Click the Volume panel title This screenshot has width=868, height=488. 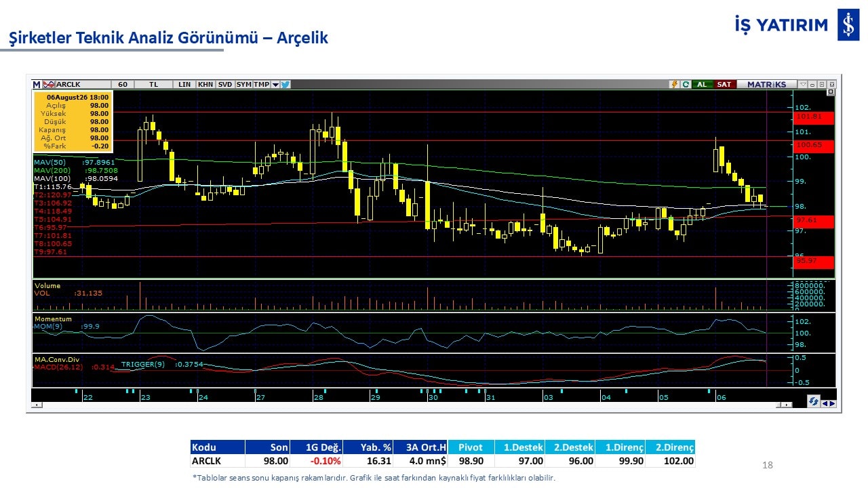coord(47,285)
